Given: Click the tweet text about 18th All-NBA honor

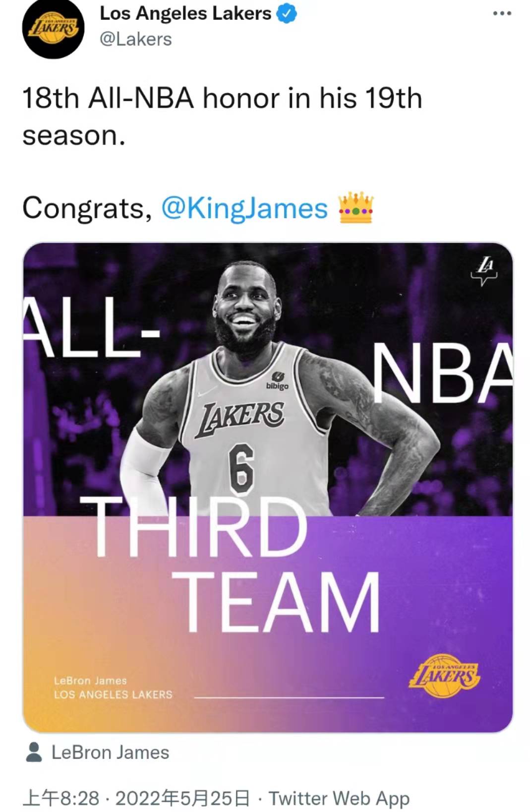Looking at the screenshot, I should pyautogui.click(x=222, y=116).
